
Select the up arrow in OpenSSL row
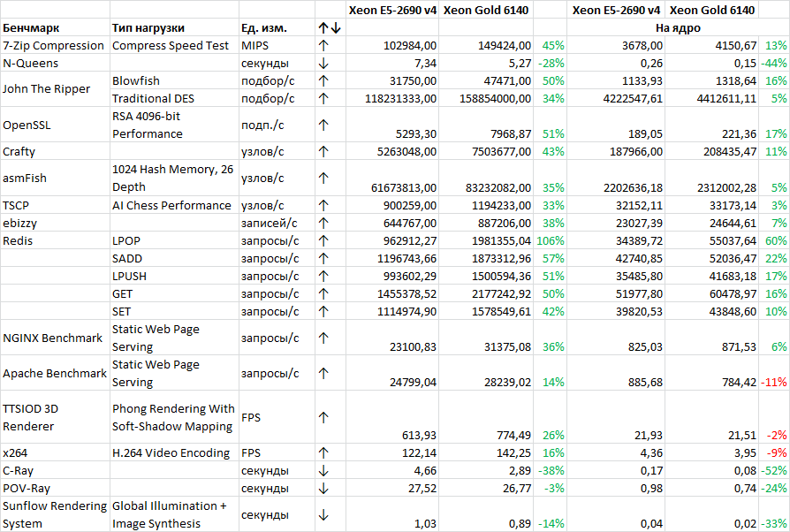click(x=323, y=125)
